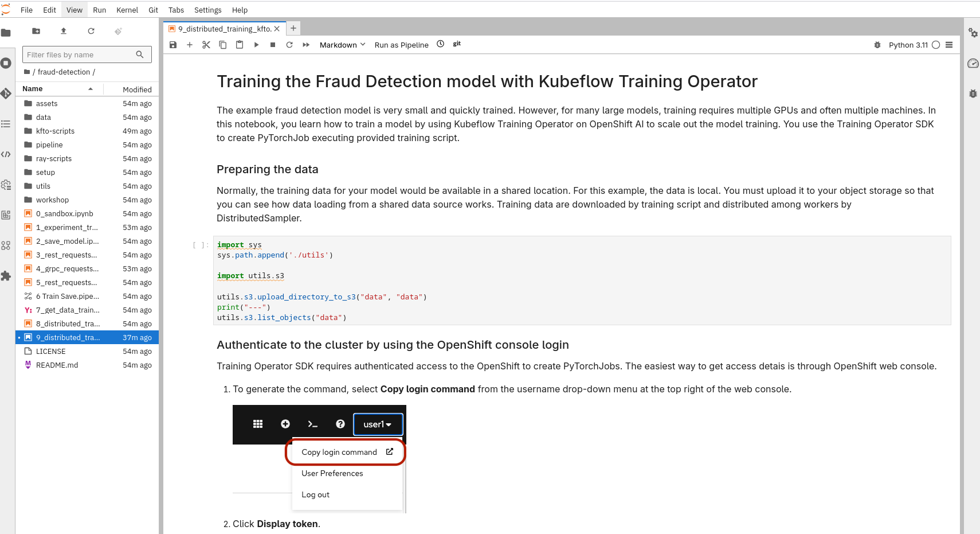Enable the debugger bug icon near kernel name
This screenshot has height=534, width=980.
click(x=877, y=45)
